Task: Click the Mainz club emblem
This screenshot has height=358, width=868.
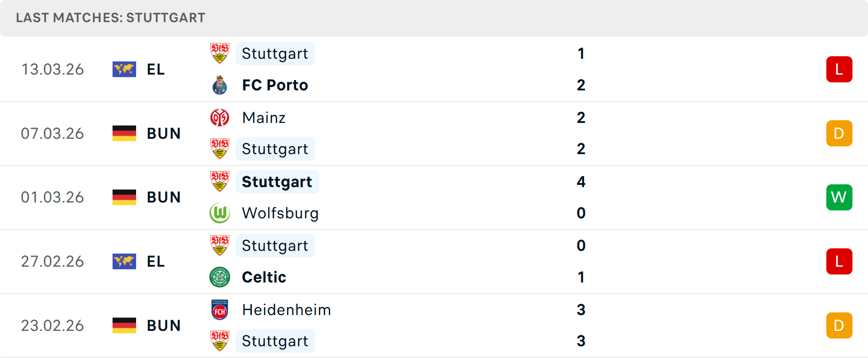Action: (x=220, y=118)
